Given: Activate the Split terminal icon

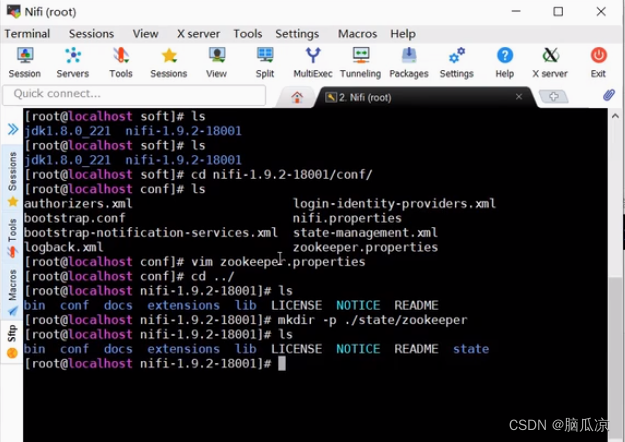Looking at the screenshot, I should coord(265,63).
